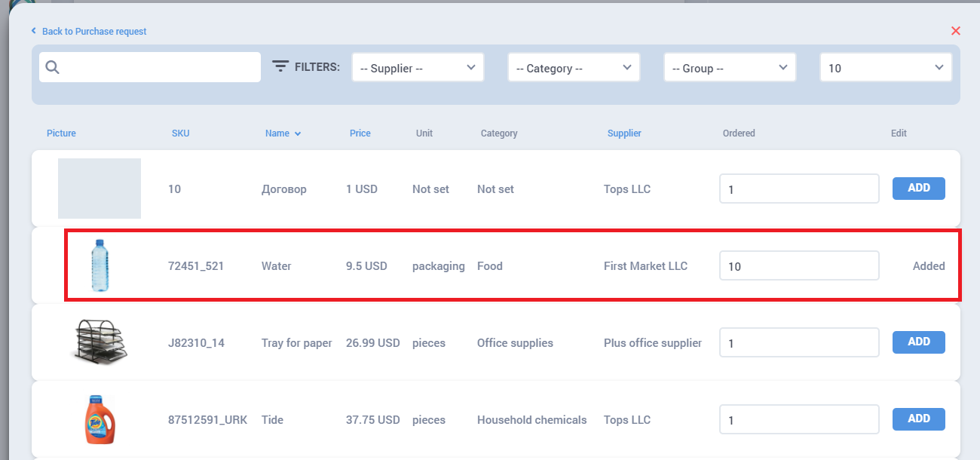Sort by the SKU column header

tap(180, 133)
